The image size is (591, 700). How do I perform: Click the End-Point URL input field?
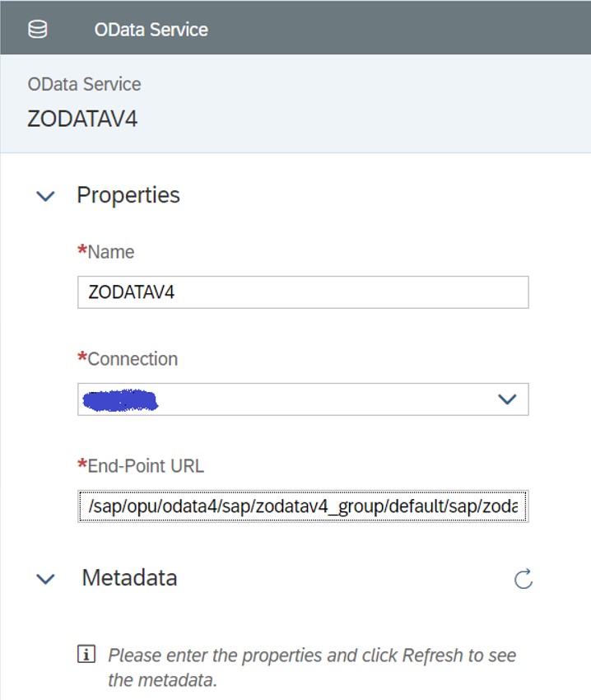[x=303, y=506]
